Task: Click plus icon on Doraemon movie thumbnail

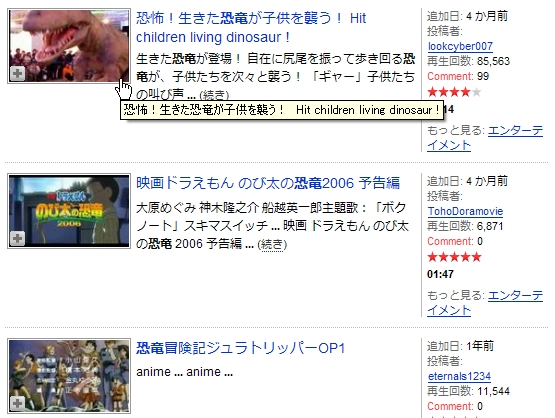Action: coord(17,238)
